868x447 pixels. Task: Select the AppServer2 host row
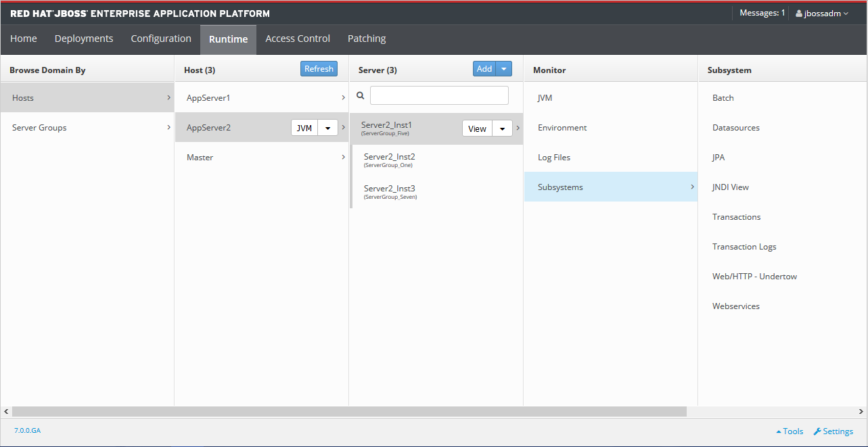point(262,127)
